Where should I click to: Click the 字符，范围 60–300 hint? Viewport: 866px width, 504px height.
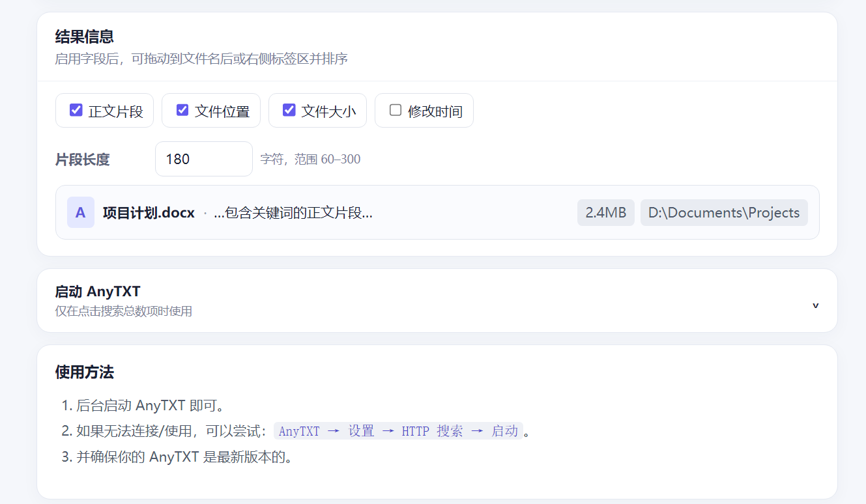click(310, 159)
